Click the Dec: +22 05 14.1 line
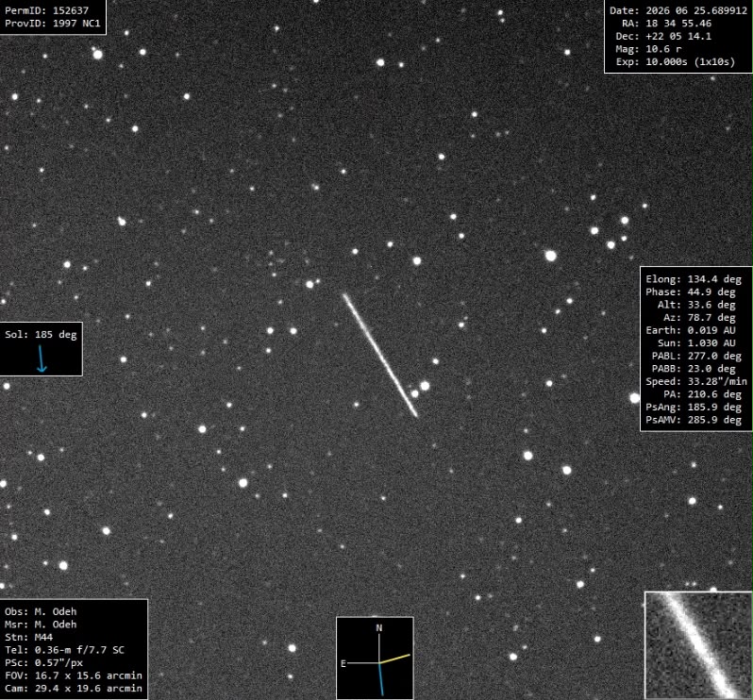The image size is (753, 700). click(x=663, y=36)
